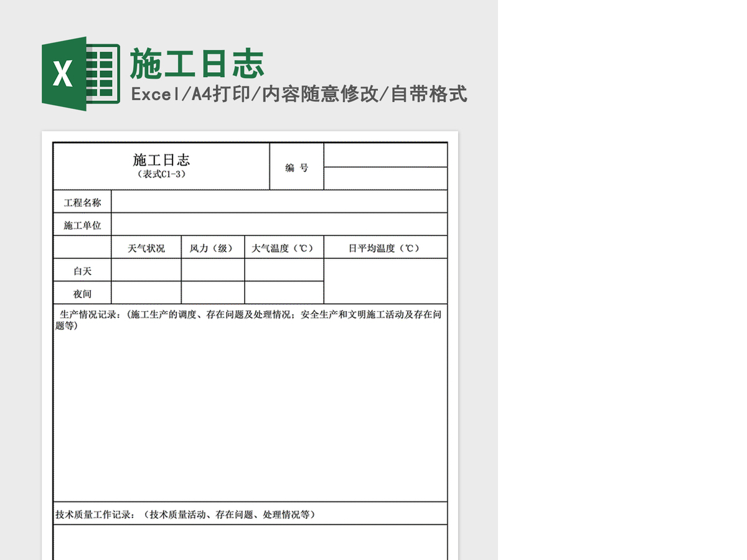Click the 技术质量工作记录 heading row
This screenshot has height=560, width=747.
click(250, 513)
